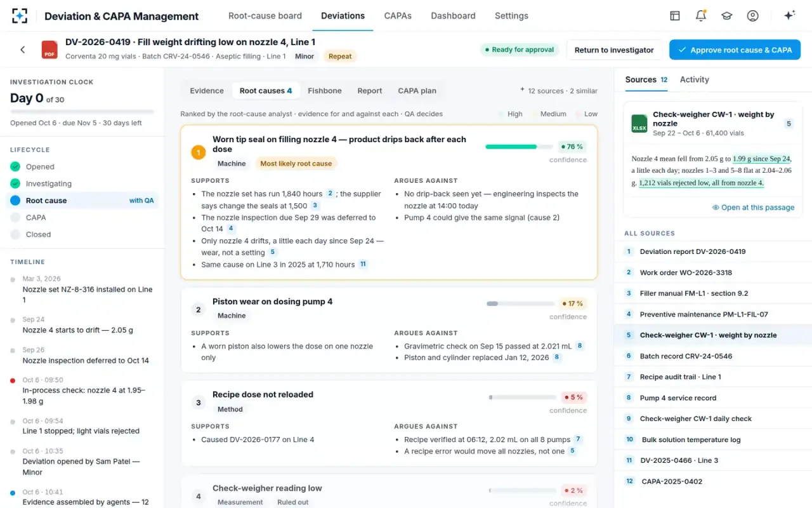This screenshot has width=812, height=508.
Task: Click the app logo icon
Action: click(x=20, y=16)
